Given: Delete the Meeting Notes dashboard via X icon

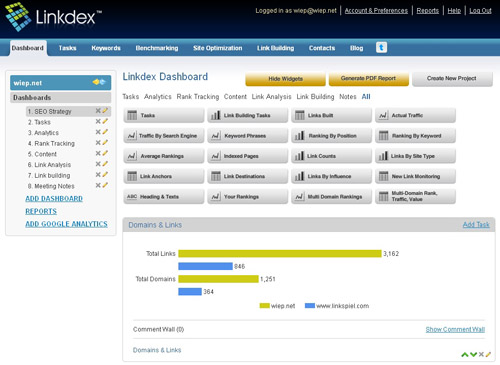Looking at the screenshot, I should point(98,185).
